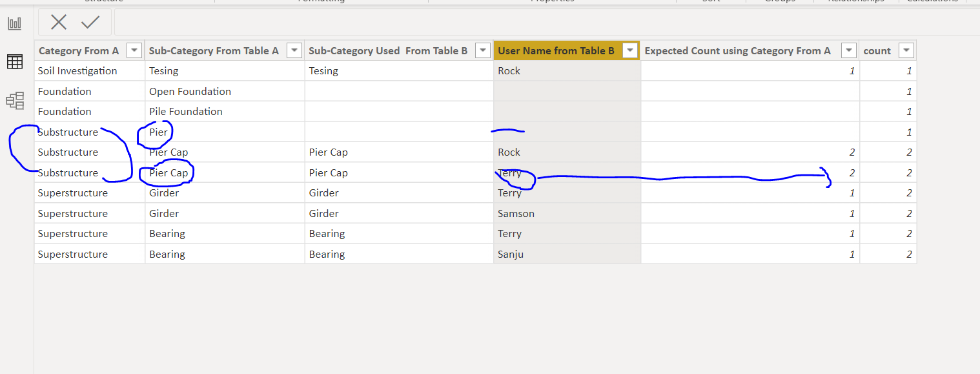Open Expected Count column filter dropdown
Screen dimensions: 980x374
click(848, 50)
